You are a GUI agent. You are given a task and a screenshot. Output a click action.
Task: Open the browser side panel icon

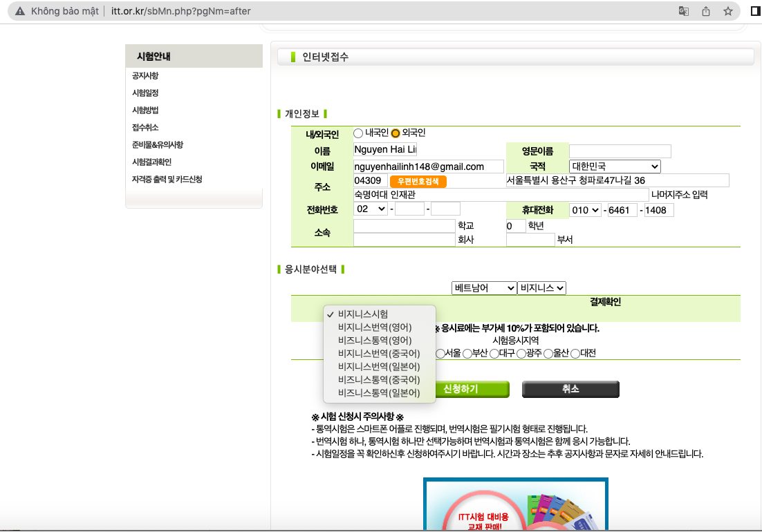click(755, 11)
